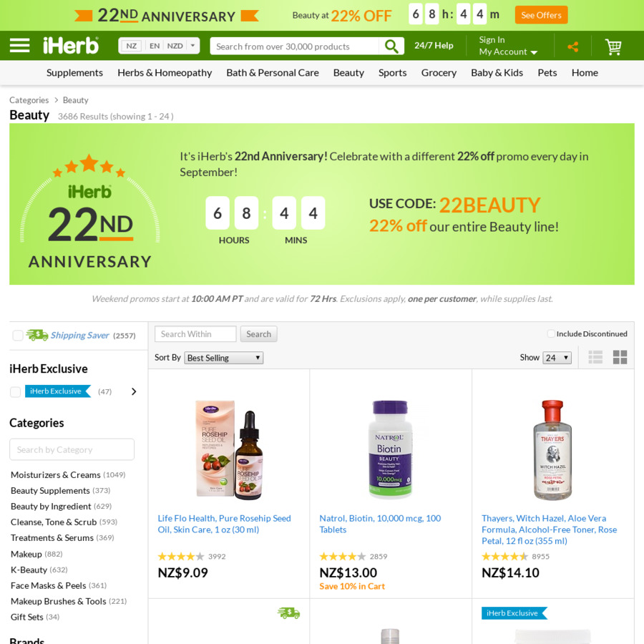Viewport: 644px width, 644px height.
Task: Open the Natrol Biotin product thumbnail
Action: click(390, 450)
